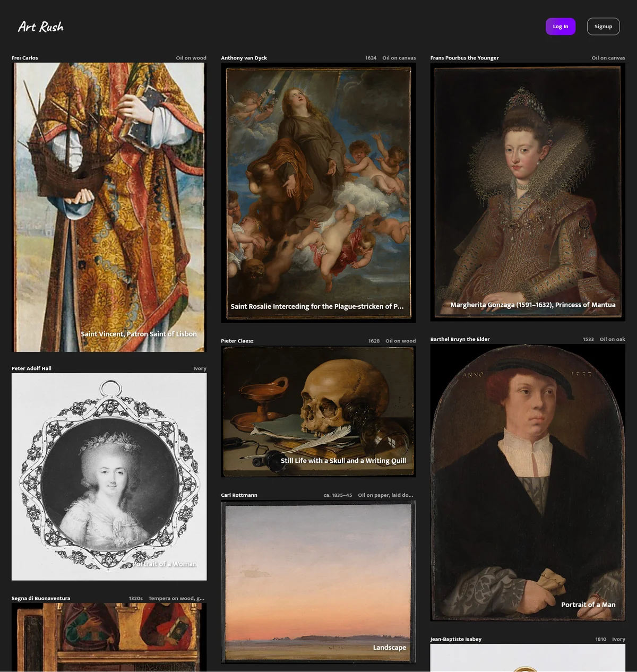Viewport: 637px width, 672px height.
Task: Open the Carl Rottmann Landscape painting
Action: coord(318,582)
